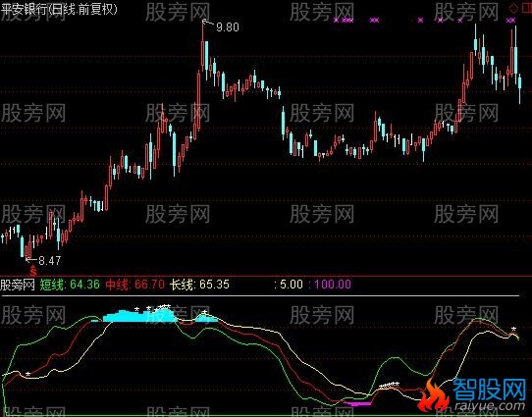Click the red square icon at top right
532x417 pixels.
(x=526, y=9)
